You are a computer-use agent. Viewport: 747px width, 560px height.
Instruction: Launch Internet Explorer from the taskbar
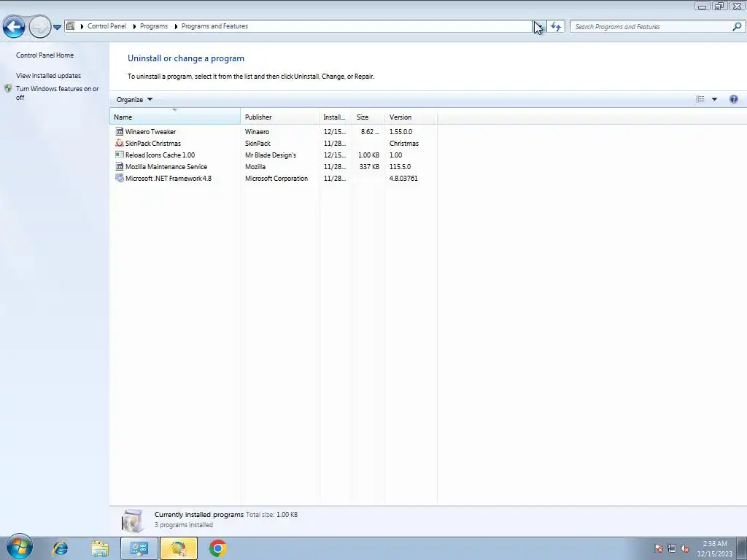tap(60, 548)
